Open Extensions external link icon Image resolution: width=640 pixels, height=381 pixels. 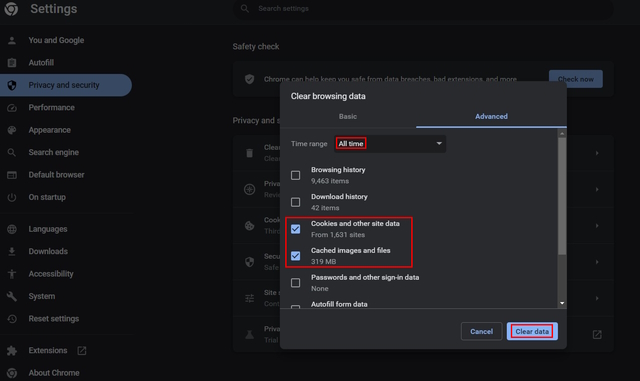pyautogui.click(x=82, y=350)
